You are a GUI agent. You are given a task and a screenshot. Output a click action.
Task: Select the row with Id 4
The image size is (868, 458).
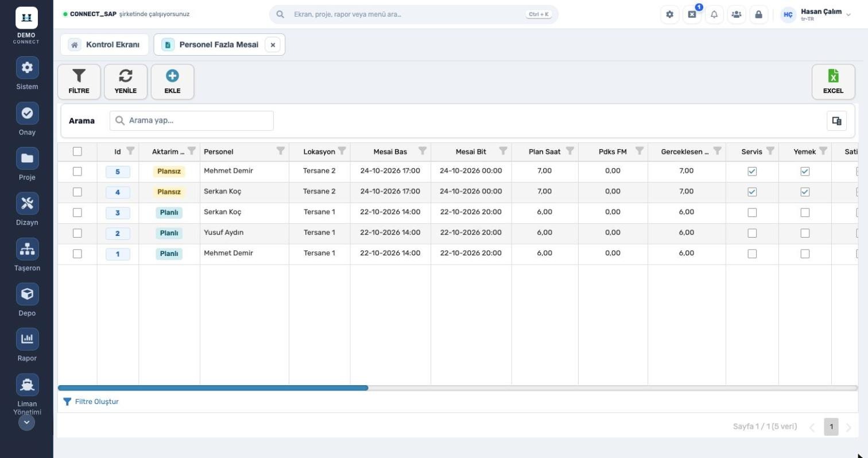[x=77, y=192]
